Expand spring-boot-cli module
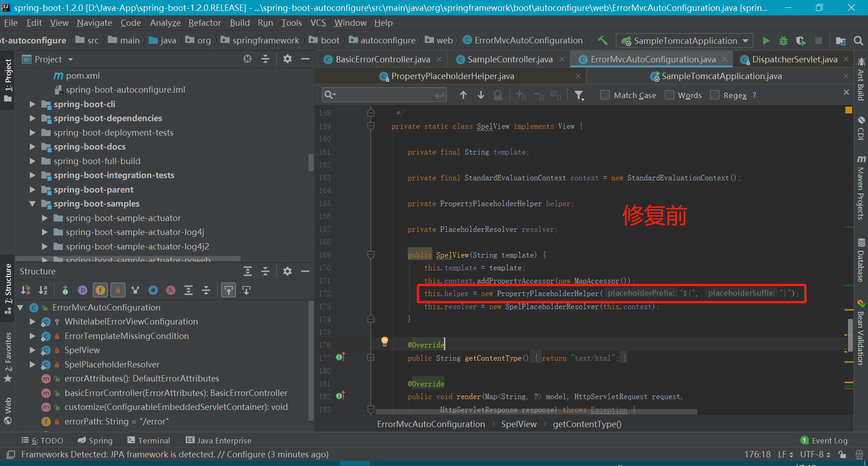Image resolution: width=868 pixels, height=466 pixels. [x=33, y=104]
